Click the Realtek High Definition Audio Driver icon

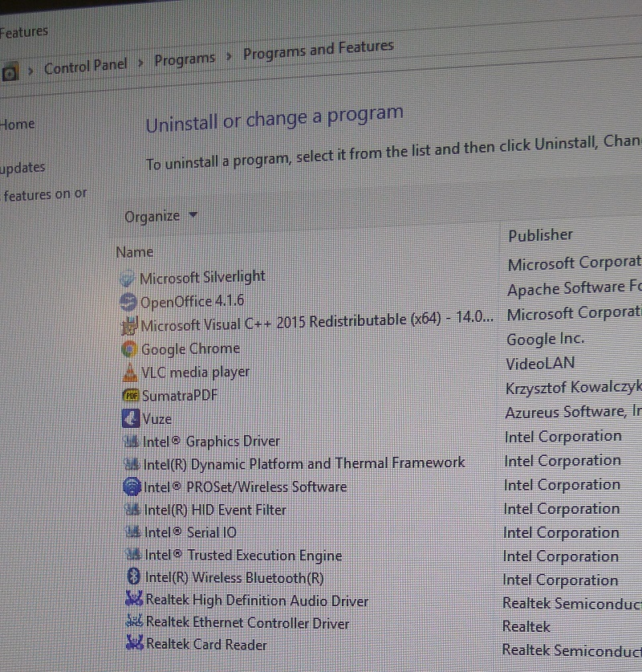pos(134,599)
